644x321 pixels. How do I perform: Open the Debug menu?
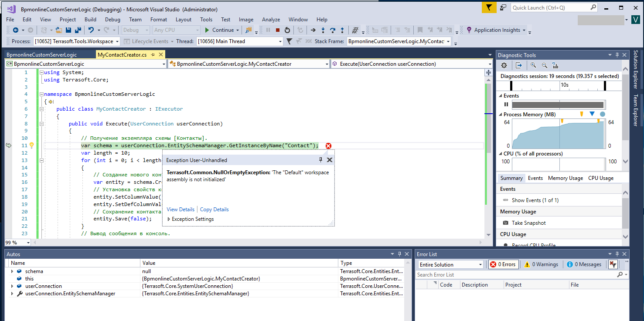tap(112, 20)
